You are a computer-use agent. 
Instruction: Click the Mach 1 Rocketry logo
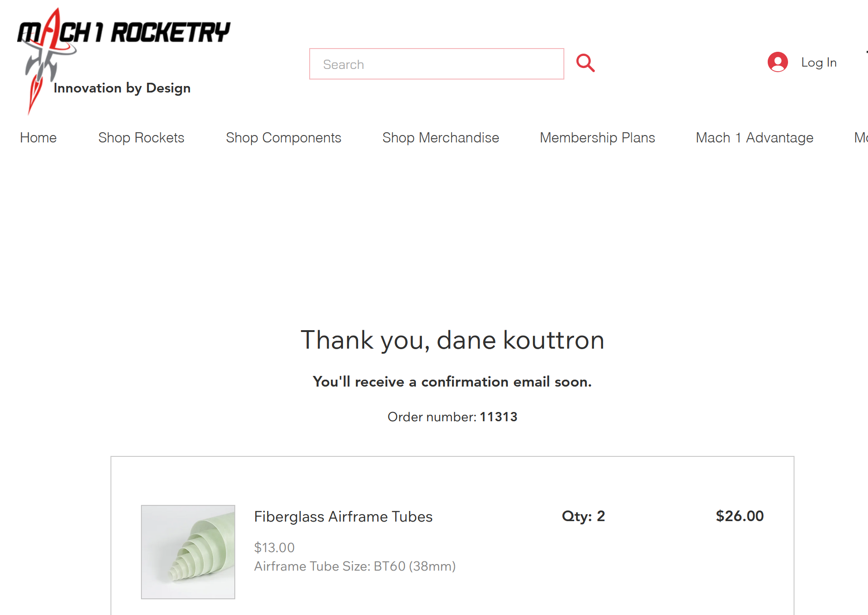[123, 61]
